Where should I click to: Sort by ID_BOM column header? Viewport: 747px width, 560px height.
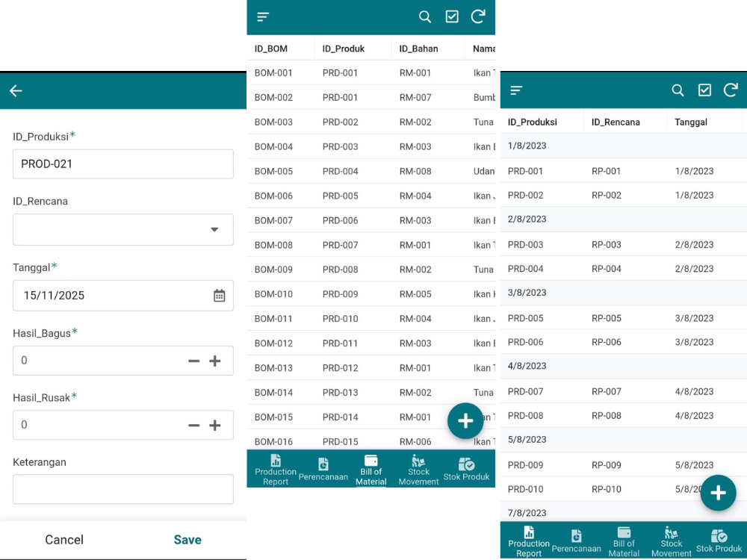click(270, 49)
